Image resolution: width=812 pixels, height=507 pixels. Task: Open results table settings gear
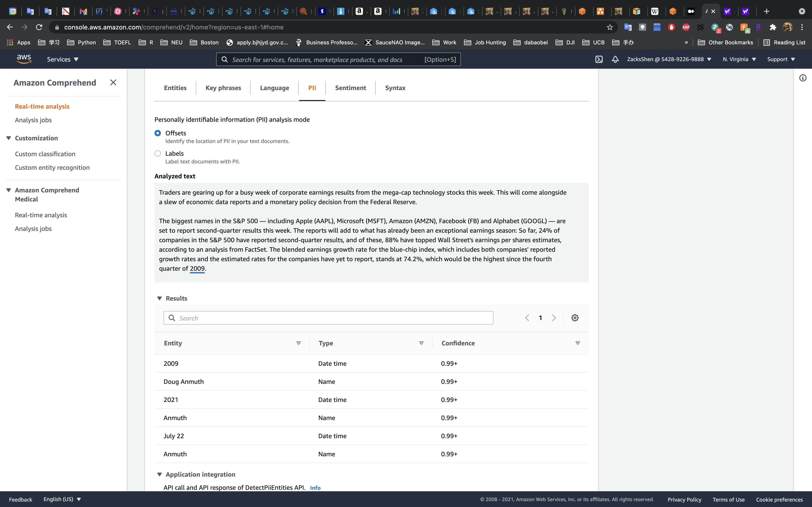[575, 318]
